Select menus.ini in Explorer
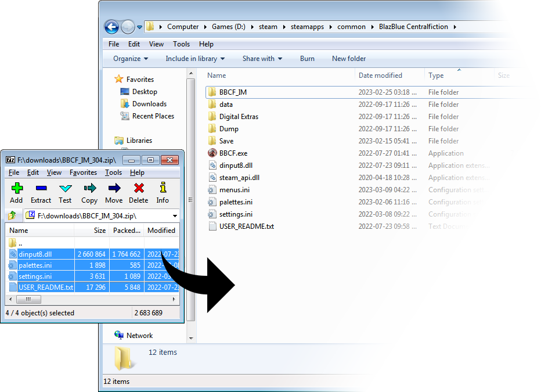 tap(235, 190)
